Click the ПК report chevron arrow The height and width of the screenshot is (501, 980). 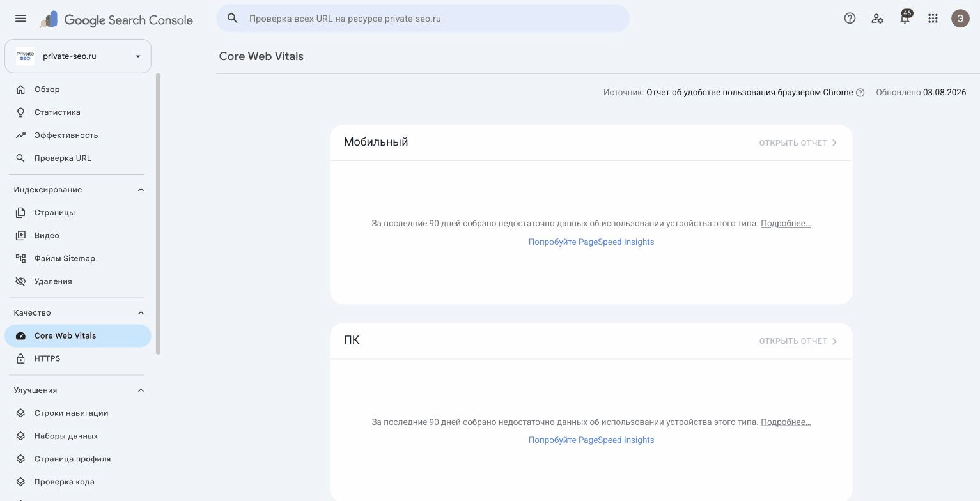834,341
